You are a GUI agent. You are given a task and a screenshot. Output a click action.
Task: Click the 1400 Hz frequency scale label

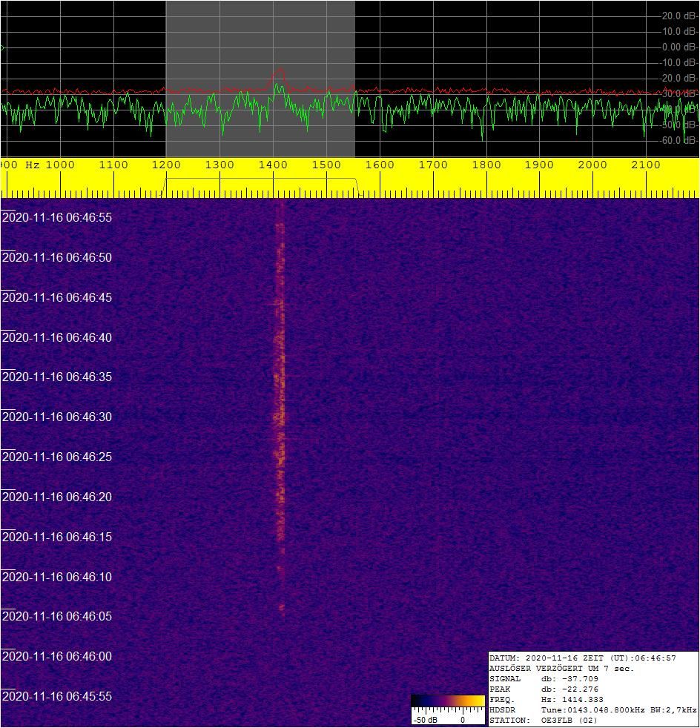273,165
